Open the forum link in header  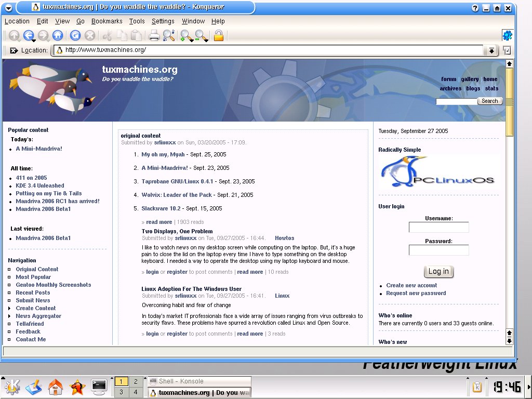click(448, 79)
